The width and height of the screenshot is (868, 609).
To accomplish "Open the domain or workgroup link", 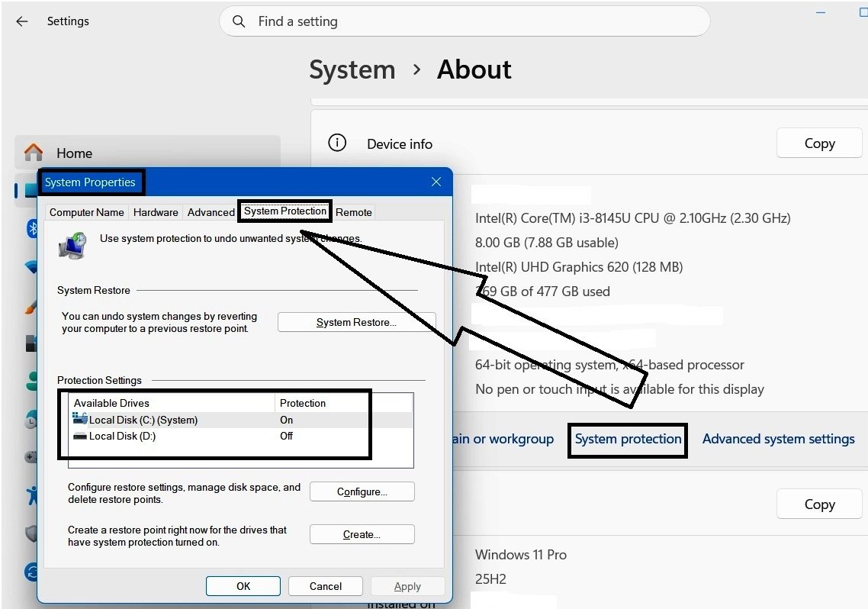I will pos(503,439).
